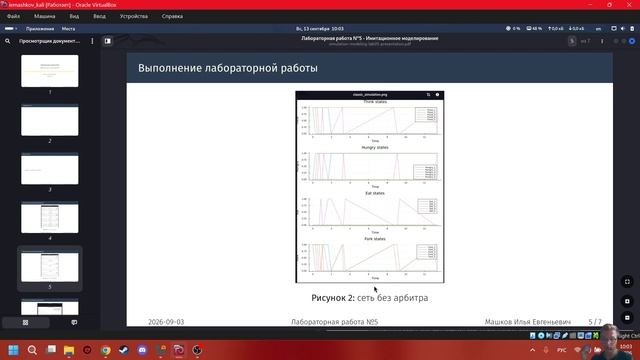Open page 3 thumbnail

click(x=50, y=169)
